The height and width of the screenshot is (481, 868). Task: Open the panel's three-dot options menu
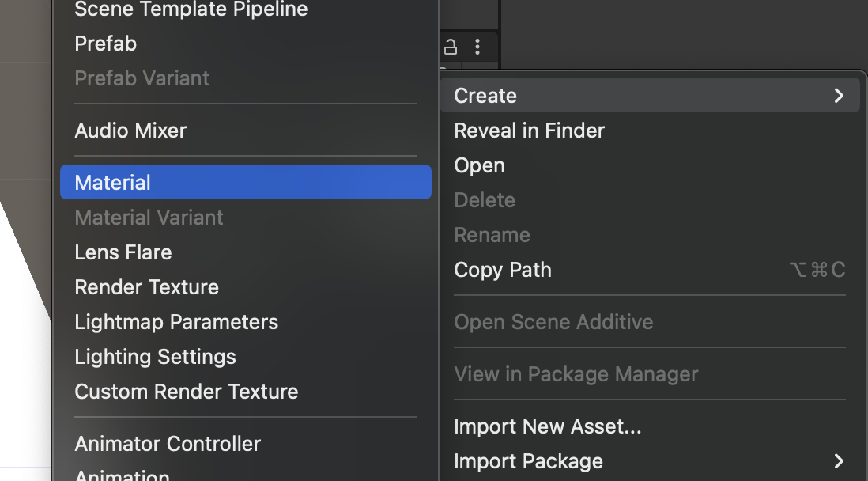[477, 46]
